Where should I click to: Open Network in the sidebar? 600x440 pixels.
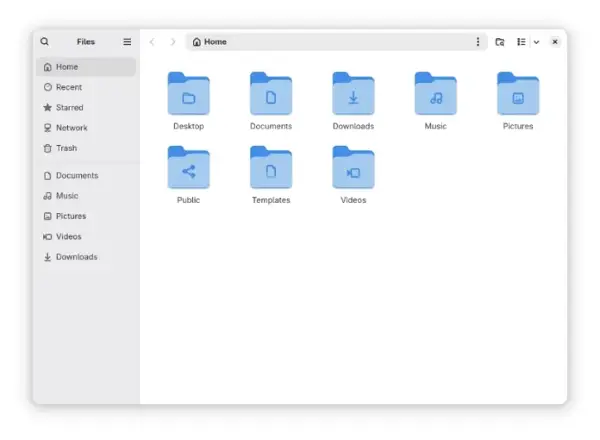point(71,128)
